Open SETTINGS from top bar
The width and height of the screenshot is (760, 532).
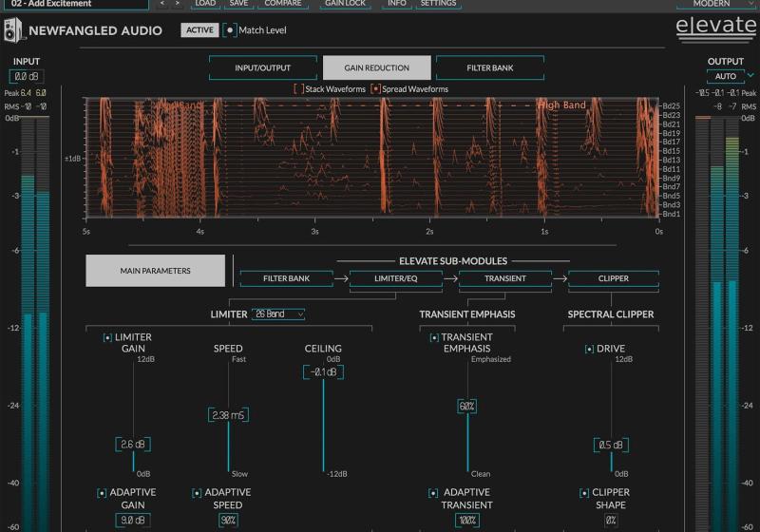438,4
